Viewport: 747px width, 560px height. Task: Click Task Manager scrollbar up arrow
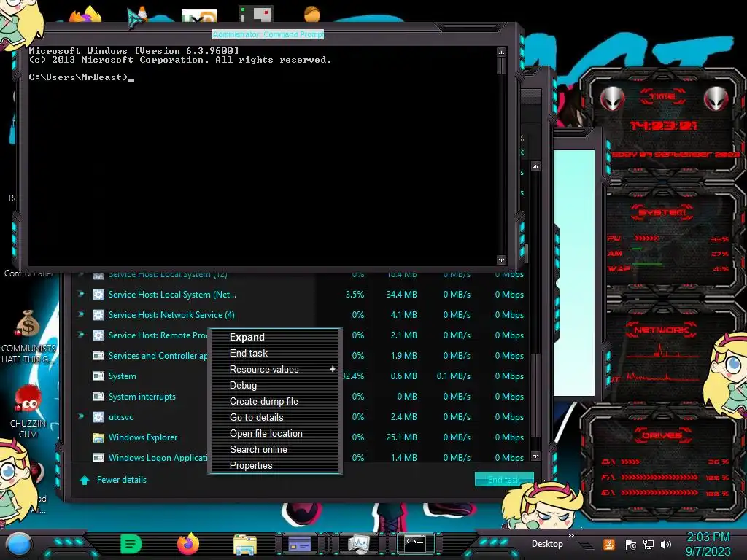[x=536, y=167]
